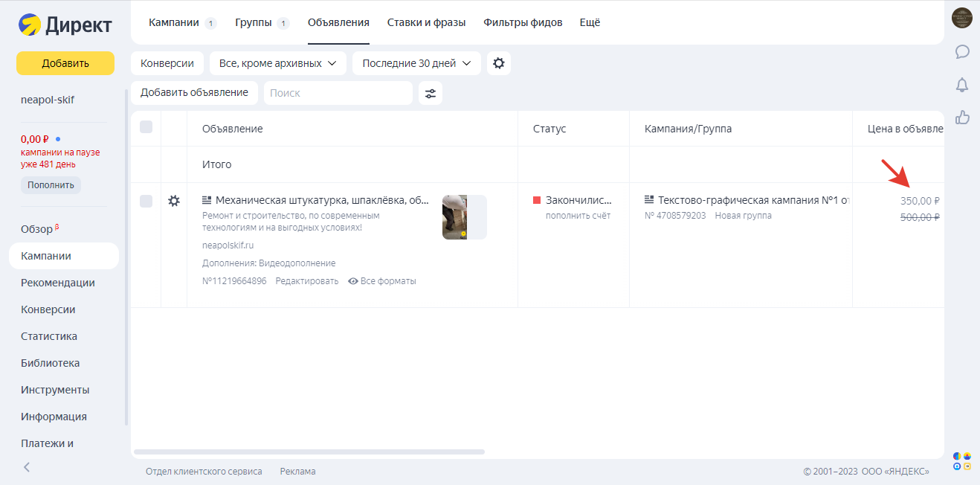Enable the Конверсии filter toggle
The width and height of the screenshot is (980, 485).
(167, 63)
